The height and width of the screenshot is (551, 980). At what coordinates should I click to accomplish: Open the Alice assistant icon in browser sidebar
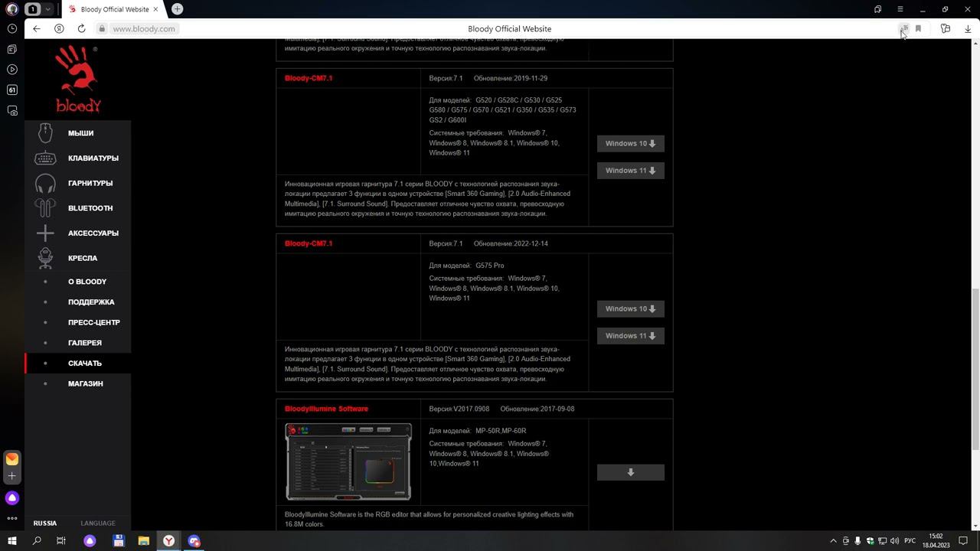11,498
